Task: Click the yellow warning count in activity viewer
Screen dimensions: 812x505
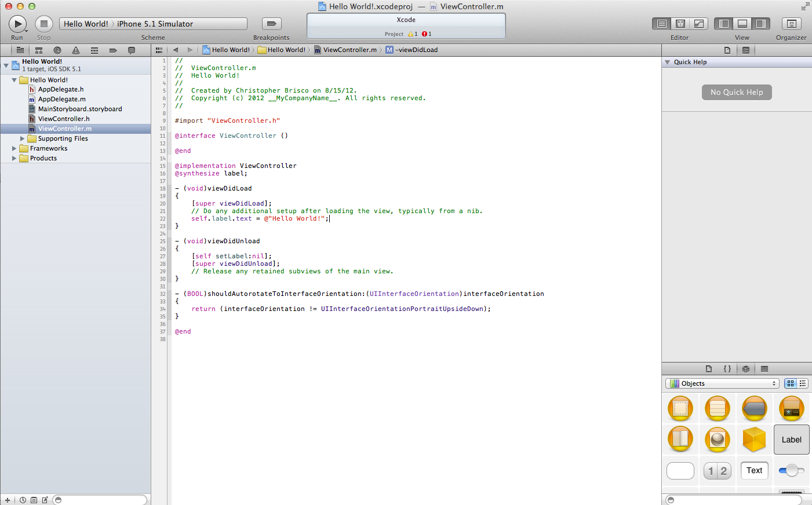Action: pos(413,34)
